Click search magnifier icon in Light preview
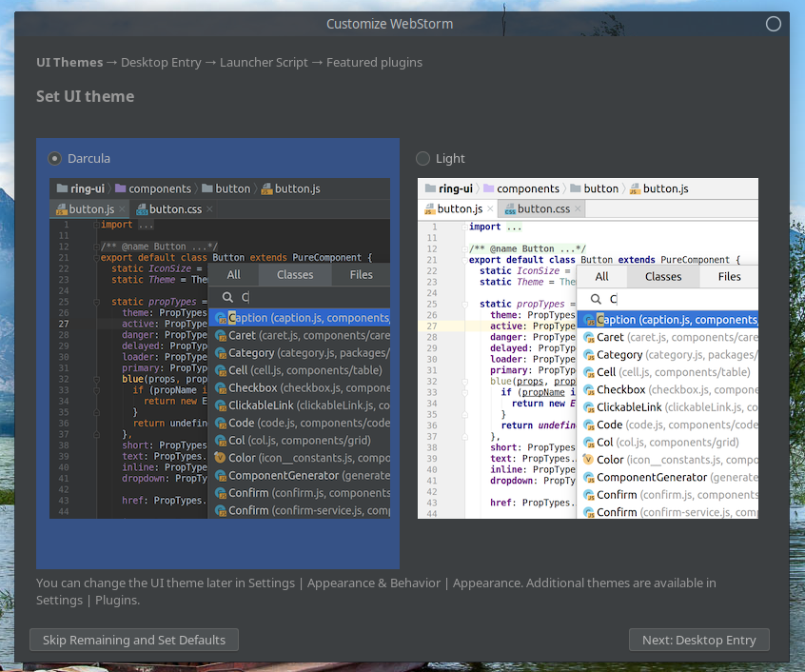 point(596,299)
